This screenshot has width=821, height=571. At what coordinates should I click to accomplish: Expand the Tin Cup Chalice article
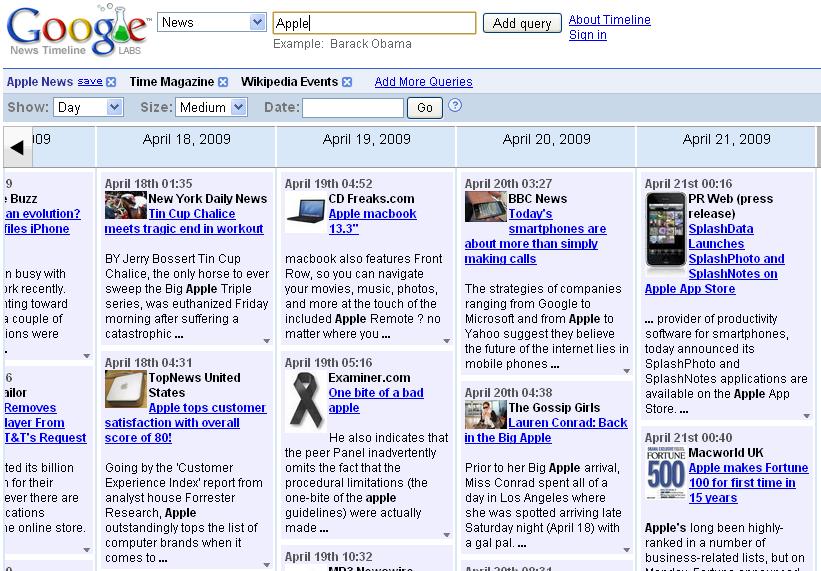267,341
